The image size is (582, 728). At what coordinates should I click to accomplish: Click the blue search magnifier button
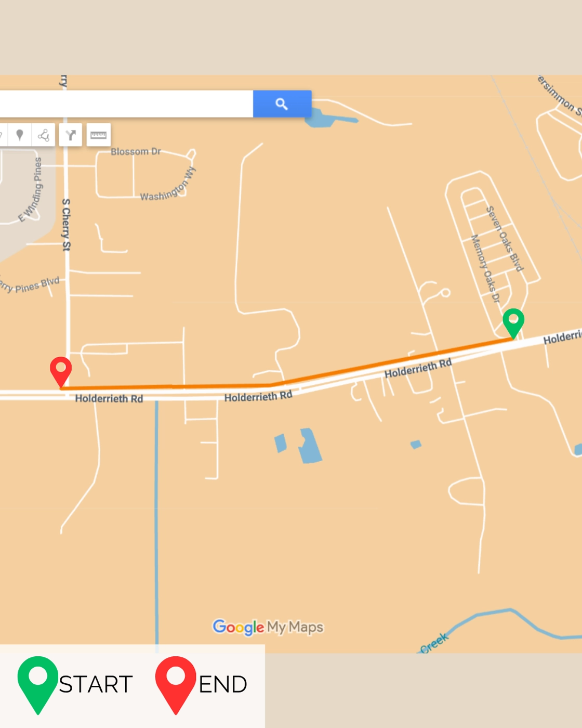[282, 104]
